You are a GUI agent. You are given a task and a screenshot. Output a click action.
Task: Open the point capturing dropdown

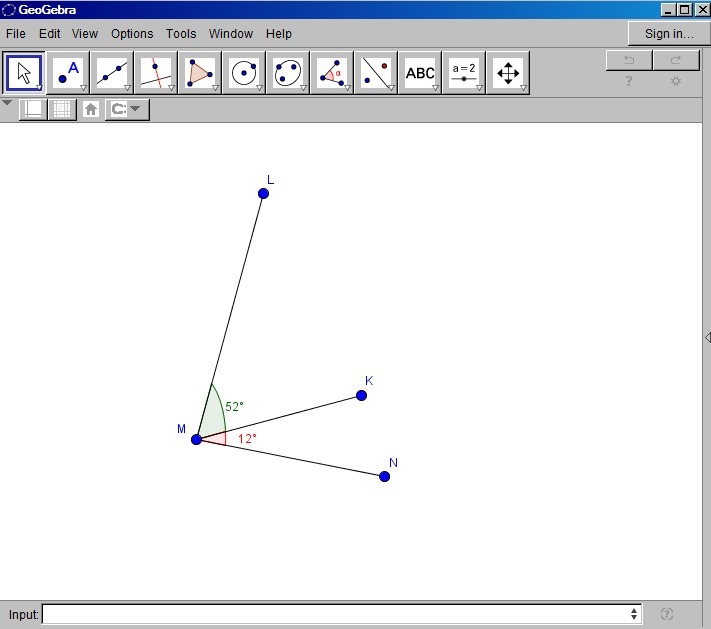(127, 109)
